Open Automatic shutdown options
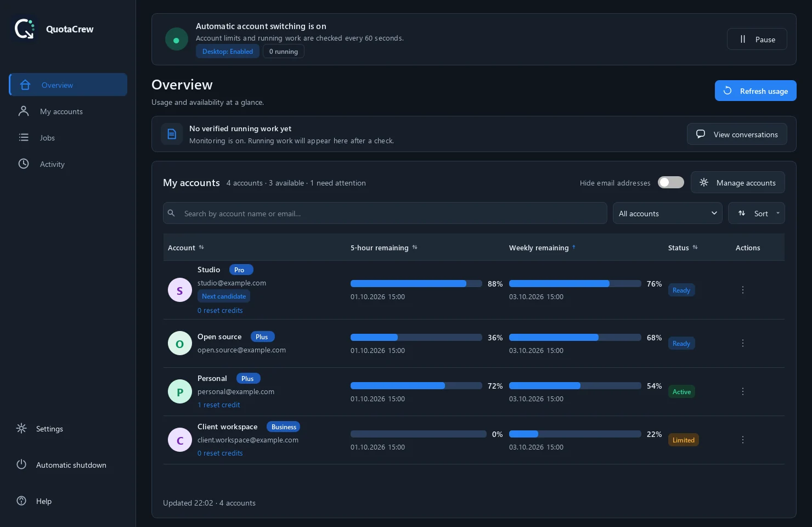 click(x=69, y=465)
